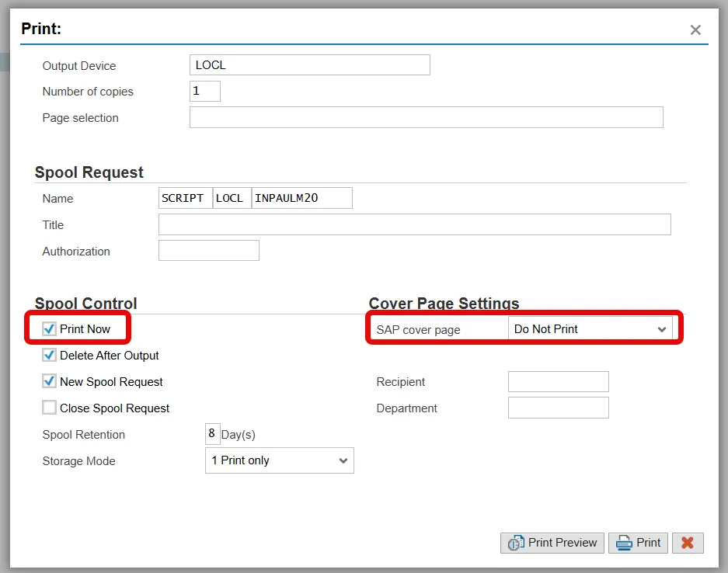Click the red X cancel button
The height and width of the screenshot is (573, 728).
(688, 543)
